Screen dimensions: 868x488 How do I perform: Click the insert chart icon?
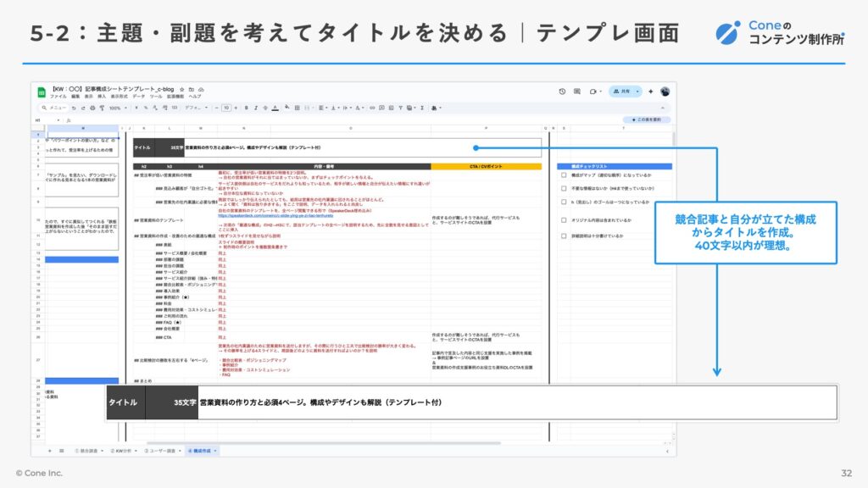(x=392, y=108)
